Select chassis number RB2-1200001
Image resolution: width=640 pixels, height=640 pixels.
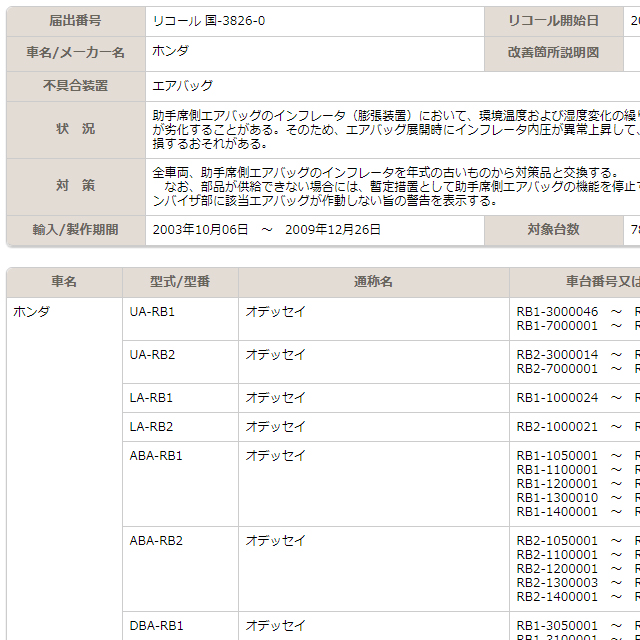point(557,569)
